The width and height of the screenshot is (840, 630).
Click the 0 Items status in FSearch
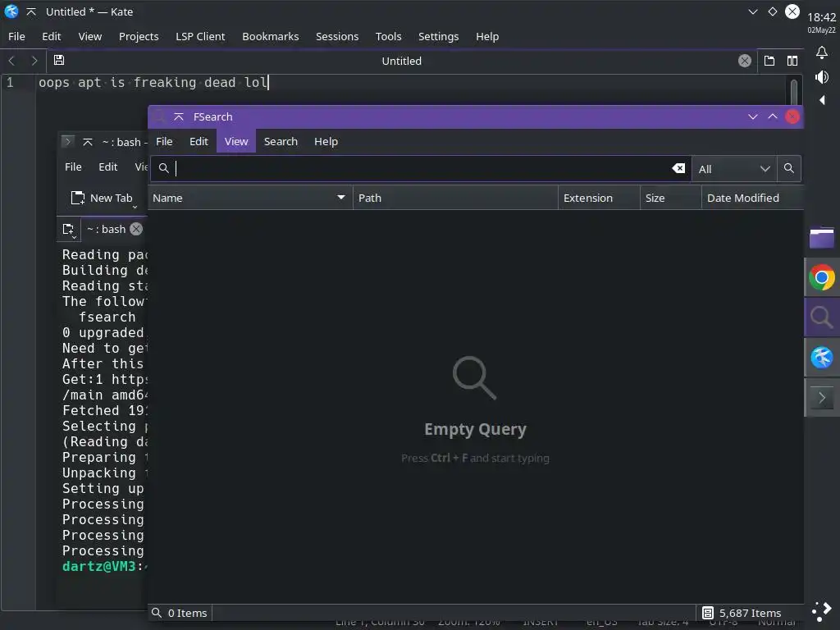180,613
